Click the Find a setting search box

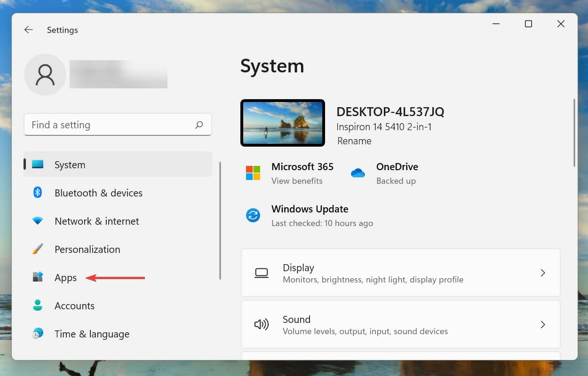click(x=118, y=125)
